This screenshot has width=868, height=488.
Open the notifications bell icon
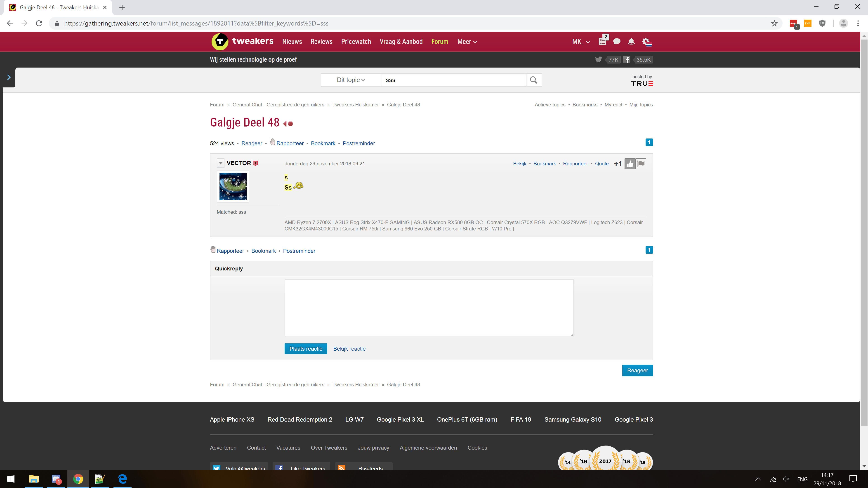click(x=631, y=41)
